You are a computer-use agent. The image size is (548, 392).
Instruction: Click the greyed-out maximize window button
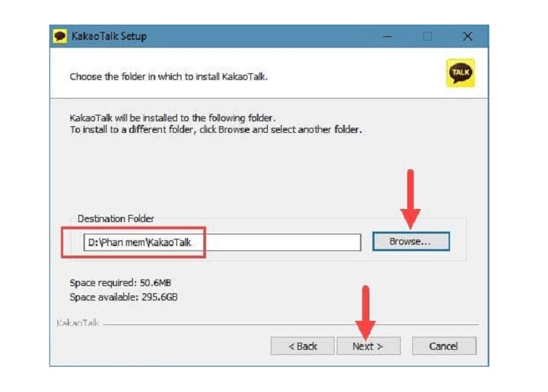pos(428,36)
